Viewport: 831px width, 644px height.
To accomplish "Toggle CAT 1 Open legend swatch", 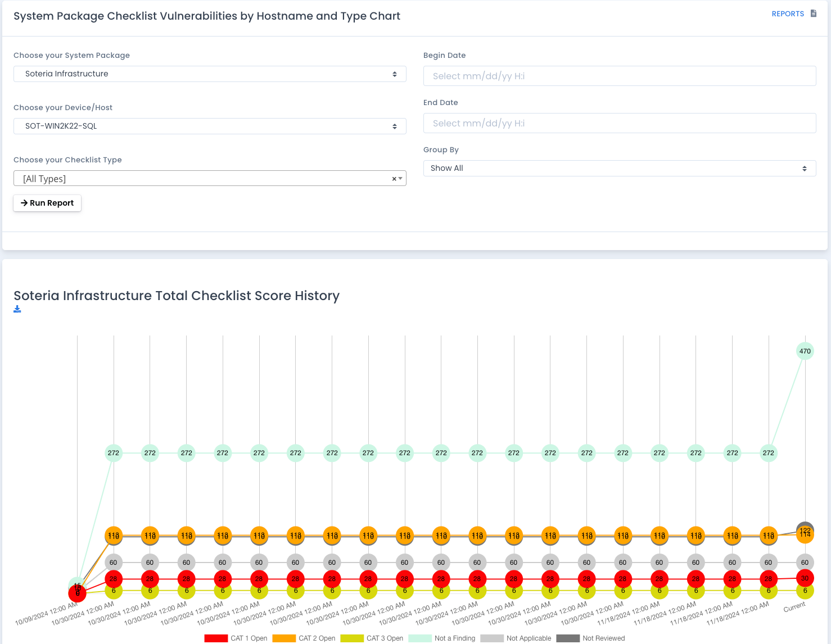I will point(216,638).
